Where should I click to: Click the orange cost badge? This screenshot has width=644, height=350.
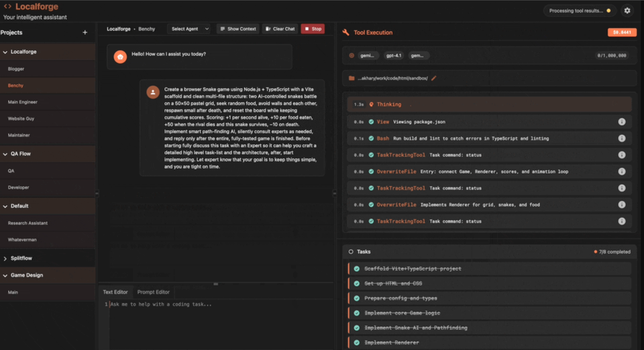coord(622,32)
